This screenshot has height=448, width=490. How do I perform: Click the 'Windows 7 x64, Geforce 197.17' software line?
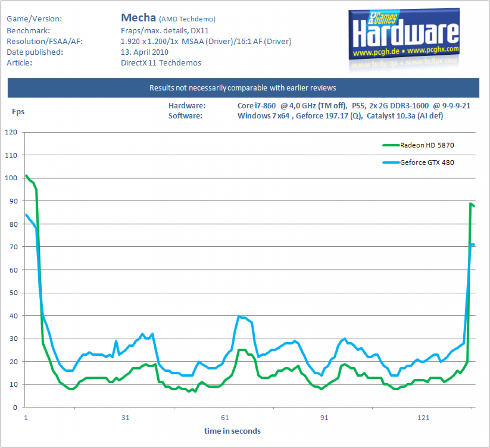(340, 116)
